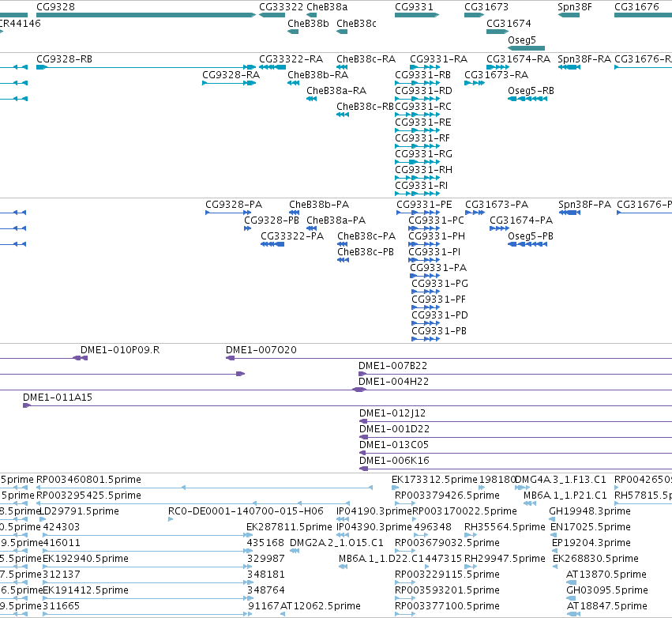Image resolution: width=672 pixels, height=618 pixels.
Task: Click EST label RP003295425.5prime
Action: point(88,496)
